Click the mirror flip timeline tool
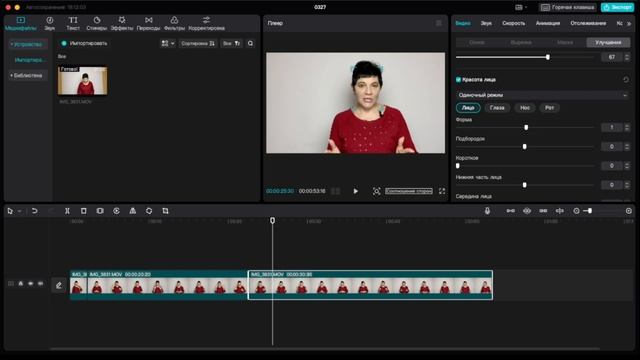 133,211
